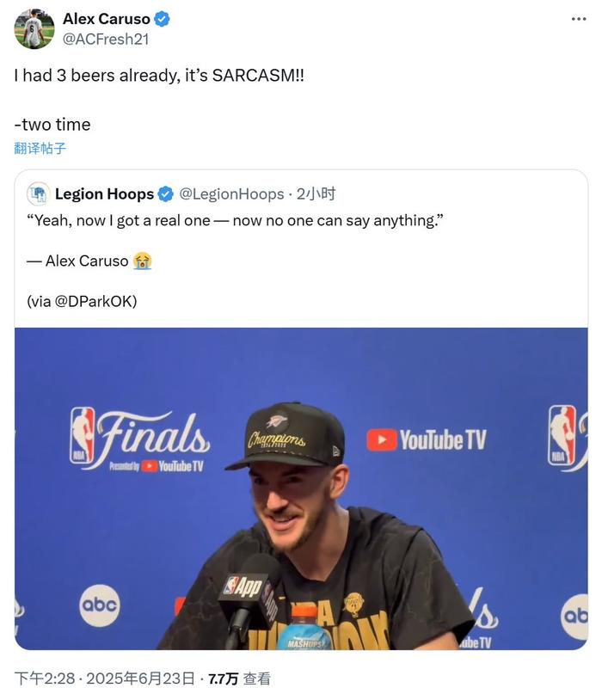Go to the @LegionHoops handle

tap(230, 194)
